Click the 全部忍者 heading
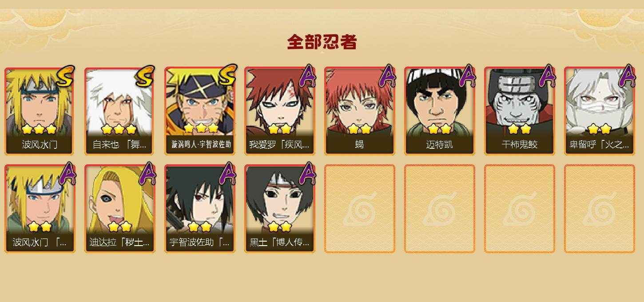This screenshot has height=302, width=644. point(322,42)
